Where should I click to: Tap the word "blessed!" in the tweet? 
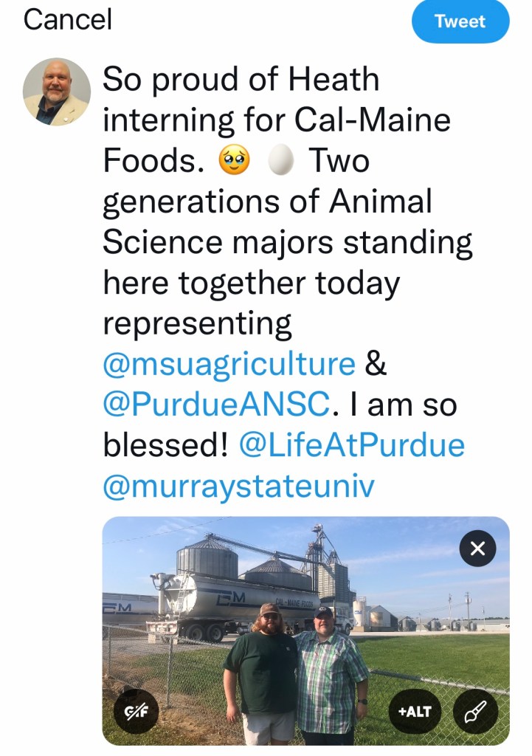click(165, 445)
